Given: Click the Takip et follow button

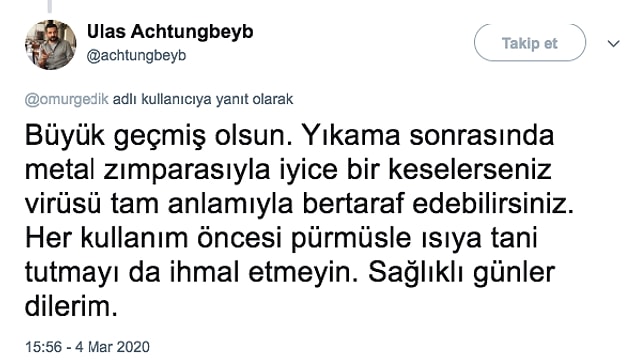Looking at the screenshot, I should click(x=530, y=43).
